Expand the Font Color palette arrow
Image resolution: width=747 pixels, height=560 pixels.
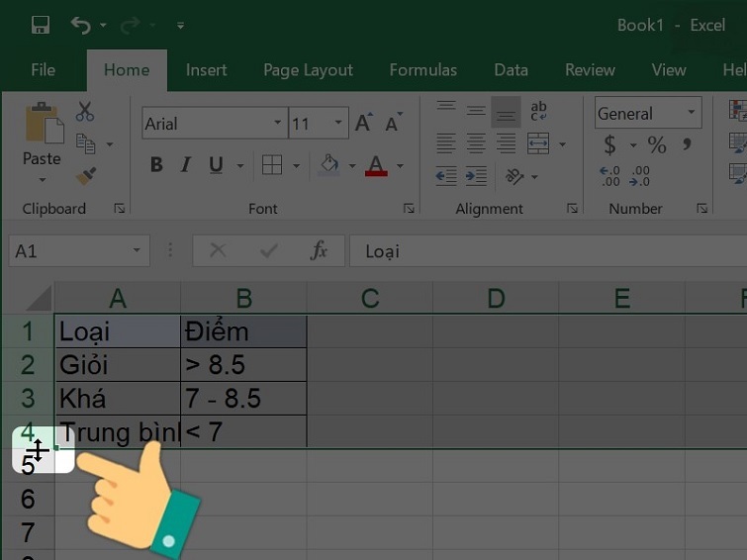400,166
